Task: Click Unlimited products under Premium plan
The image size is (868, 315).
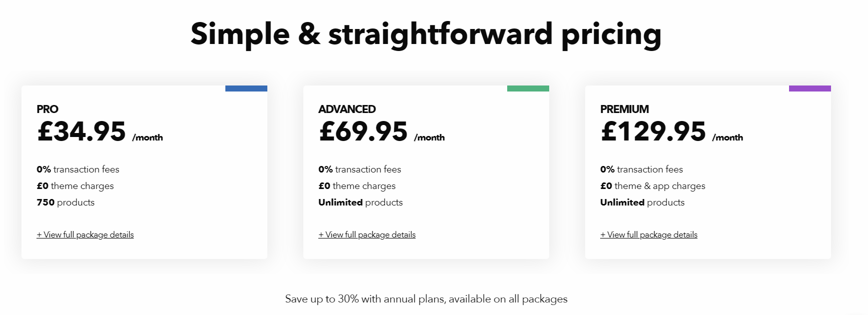Action: point(642,202)
